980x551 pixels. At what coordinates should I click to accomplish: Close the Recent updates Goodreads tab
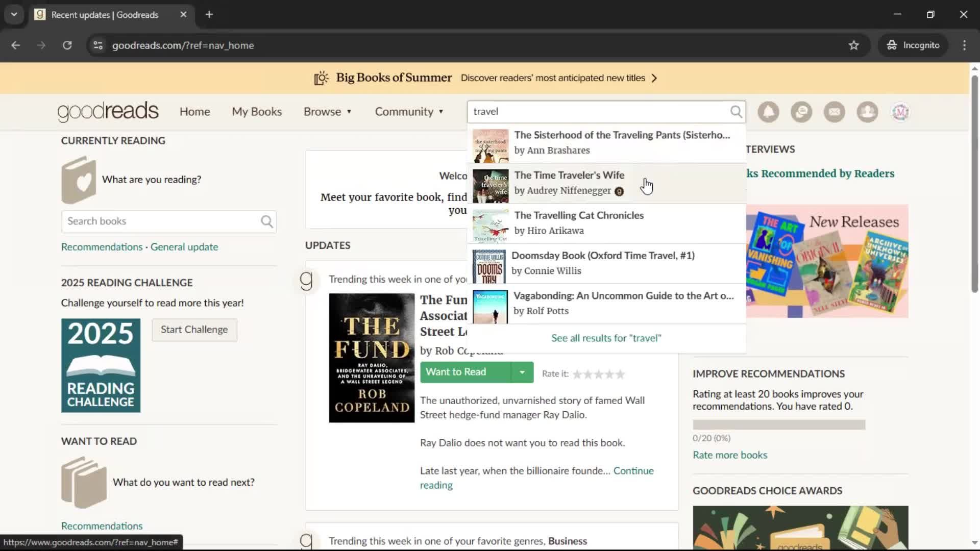tap(183, 15)
